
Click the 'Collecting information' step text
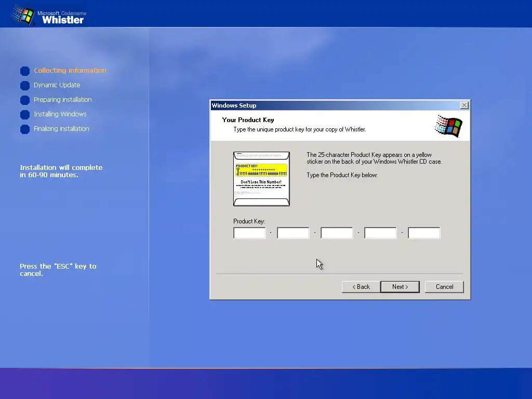pyautogui.click(x=70, y=71)
